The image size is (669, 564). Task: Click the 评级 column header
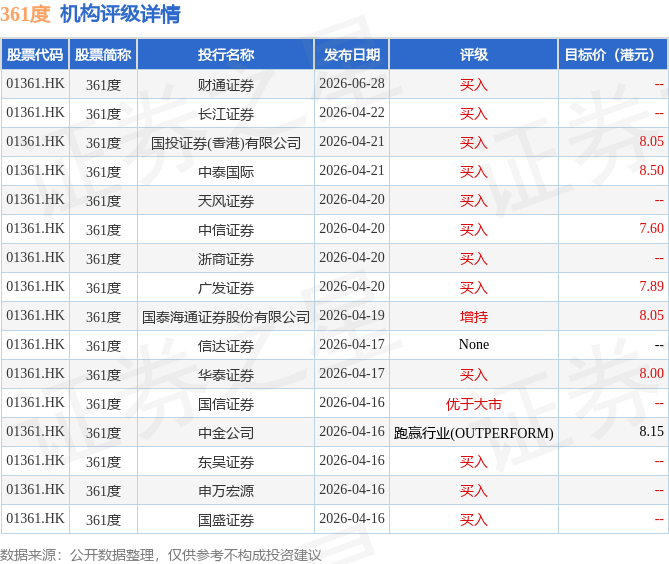[474, 55]
